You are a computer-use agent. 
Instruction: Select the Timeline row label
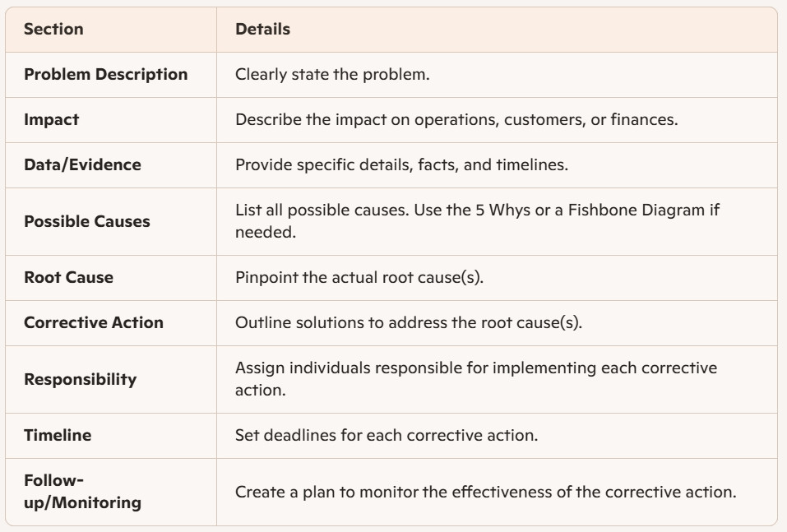tap(58, 435)
